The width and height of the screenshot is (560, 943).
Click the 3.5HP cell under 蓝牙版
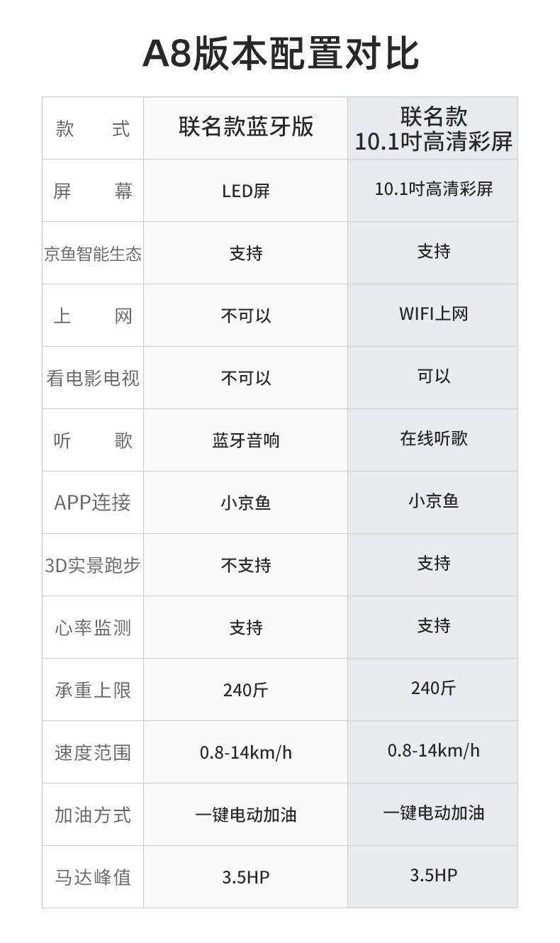click(x=246, y=877)
